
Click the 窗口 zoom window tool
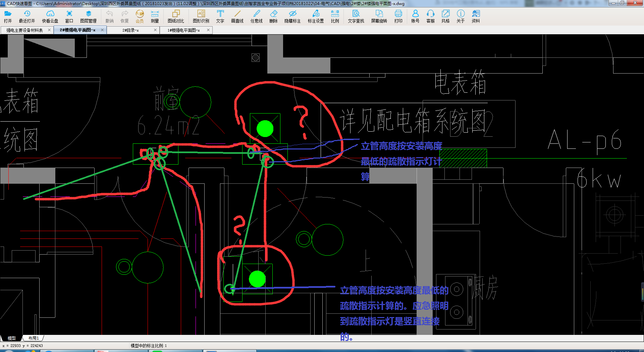tap(69, 16)
